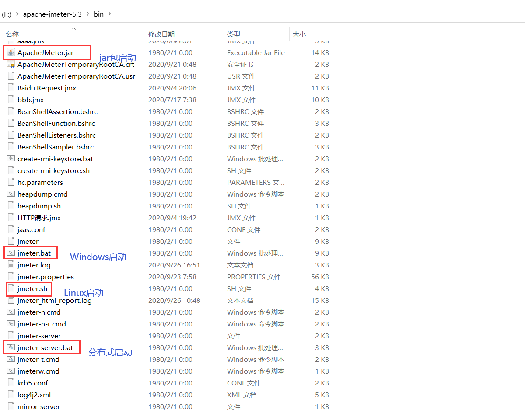Expand the chevron after apache-jmeter-5.3 in path
Viewport: 525px width, 420px height.
click(x=88, y=14)
